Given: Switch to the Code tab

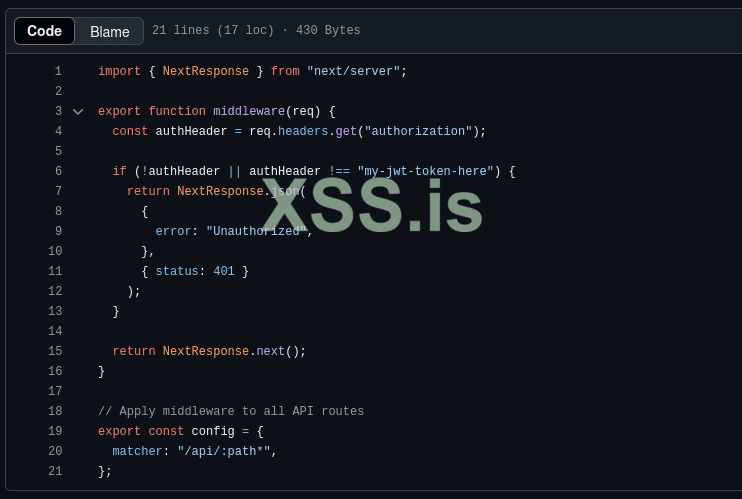Looking at the screenshot, I should 44,31.
